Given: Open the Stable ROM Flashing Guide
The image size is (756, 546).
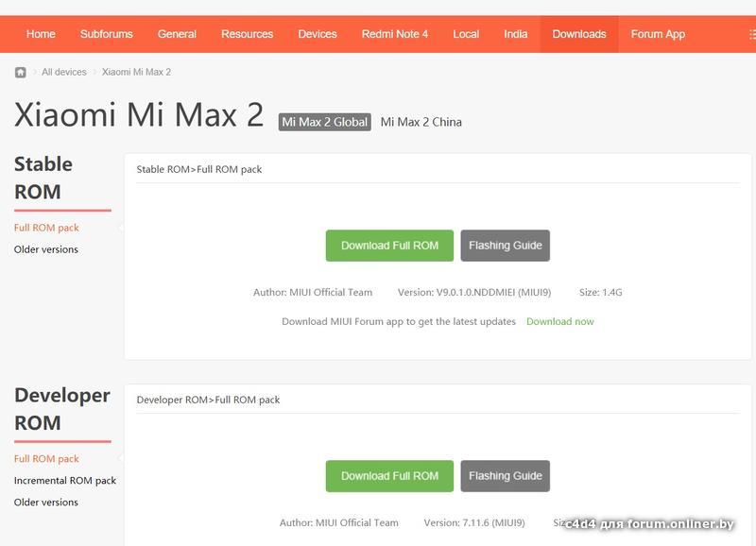Looking at the screenshot, I should click(506, 246).
